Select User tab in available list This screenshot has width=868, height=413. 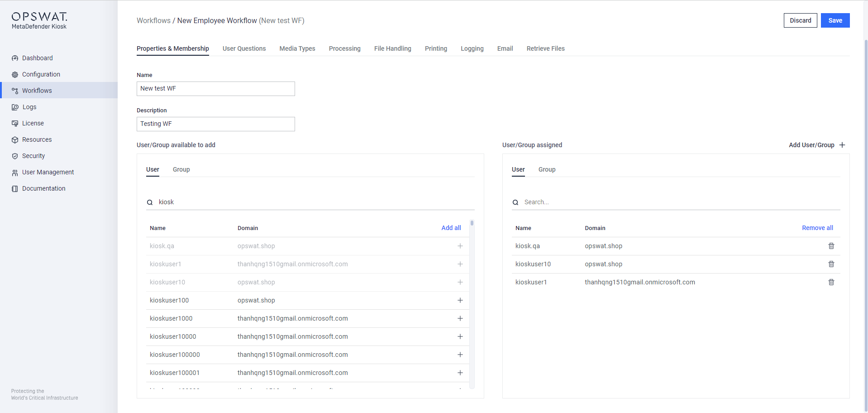tap(153, 169)
